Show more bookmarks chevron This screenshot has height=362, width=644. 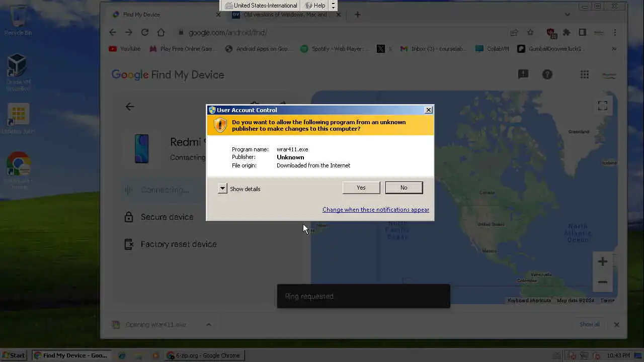[x=614, y=49]
